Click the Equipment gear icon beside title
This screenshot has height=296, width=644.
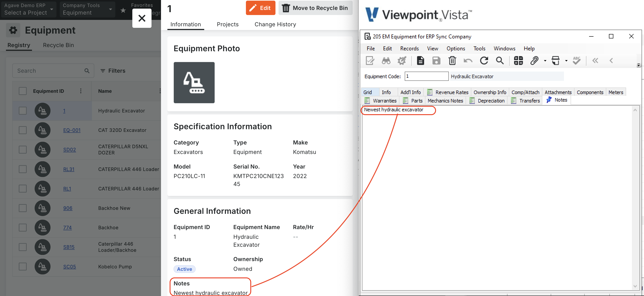pyautogui.click(x=13, y=30)
